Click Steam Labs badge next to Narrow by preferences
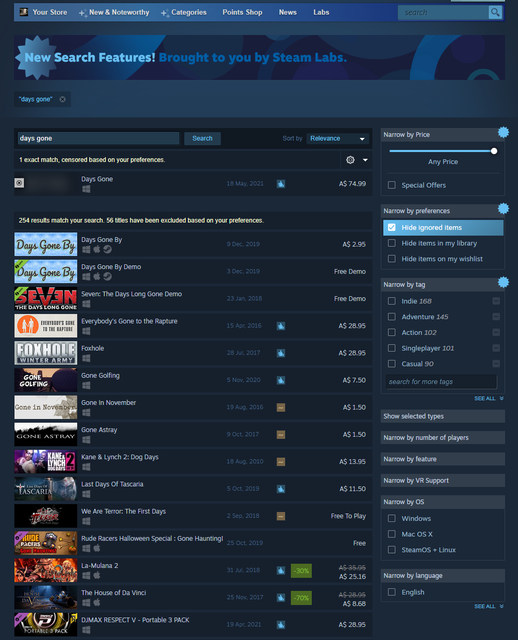518x640 pixels. click(x=503, y=208)
